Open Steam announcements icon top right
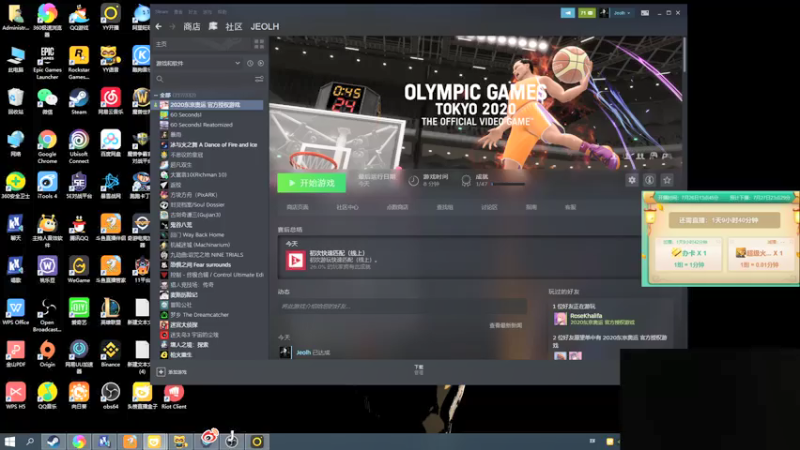This screenshot has height=450, width=800. click(x=567, y=13)
